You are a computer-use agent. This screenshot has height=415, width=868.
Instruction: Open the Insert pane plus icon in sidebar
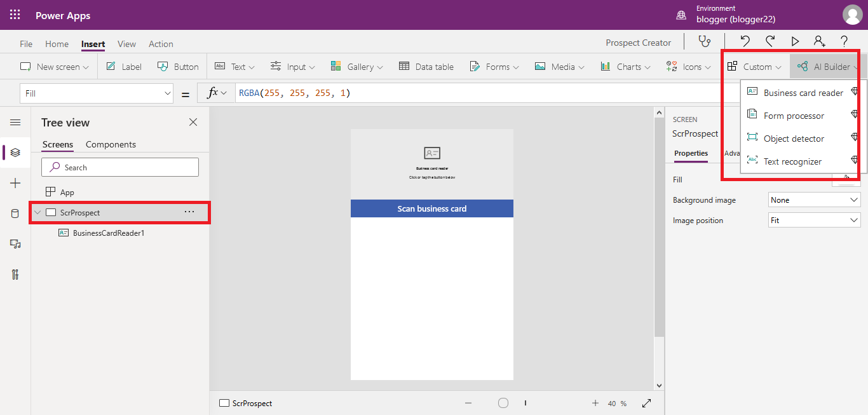point(15,183)
